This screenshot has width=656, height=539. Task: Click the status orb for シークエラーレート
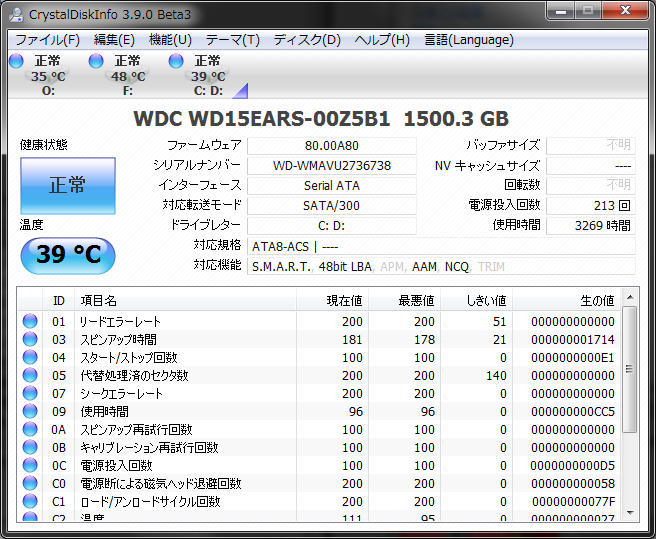pos(30,393)
